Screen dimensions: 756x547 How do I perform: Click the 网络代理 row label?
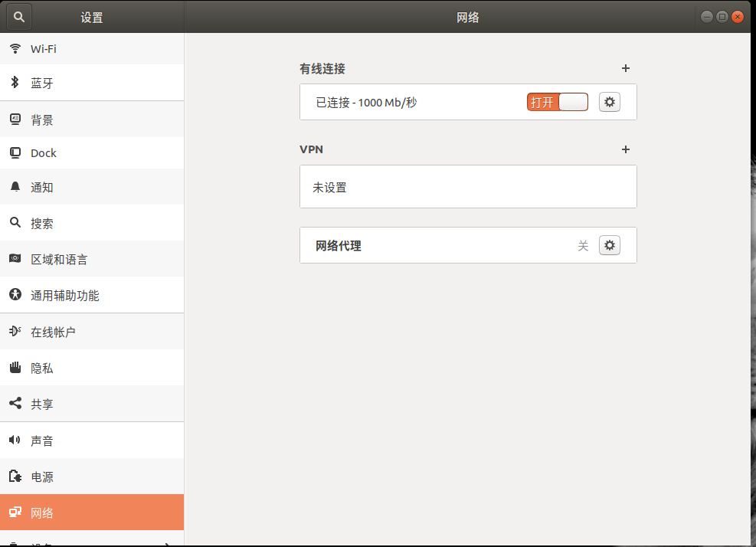coord(339,245)
